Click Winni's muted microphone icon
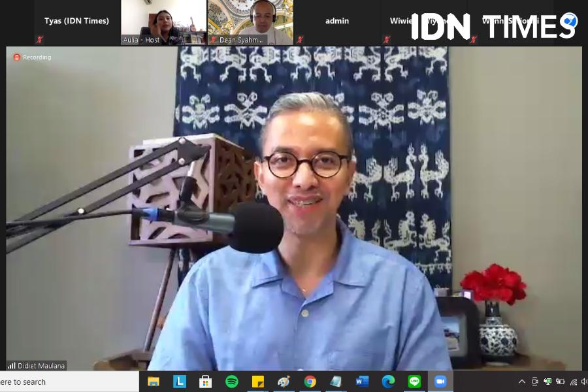 (x=473, y=39)
